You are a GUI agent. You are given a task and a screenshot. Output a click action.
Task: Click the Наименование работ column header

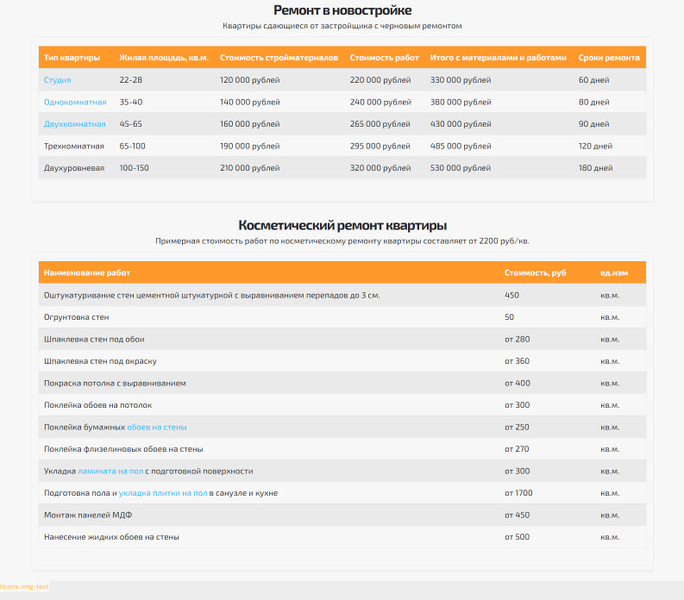click(x=87, y=273)
